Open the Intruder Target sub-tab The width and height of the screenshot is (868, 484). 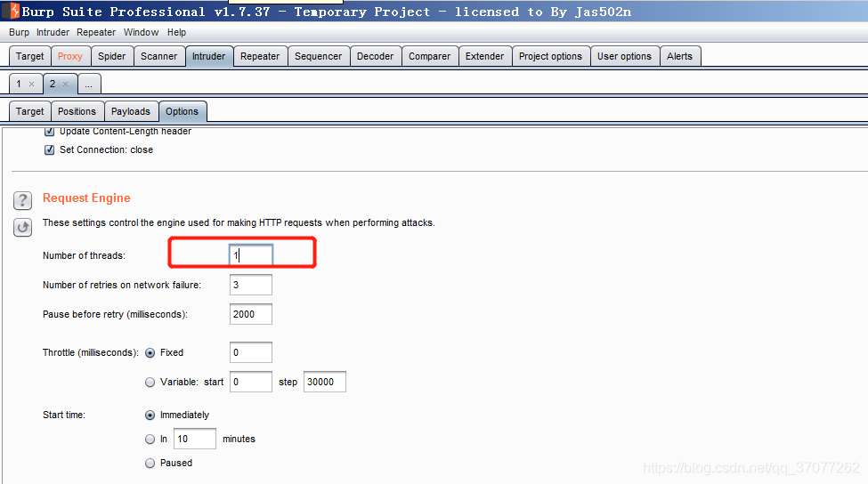[30, 112]
